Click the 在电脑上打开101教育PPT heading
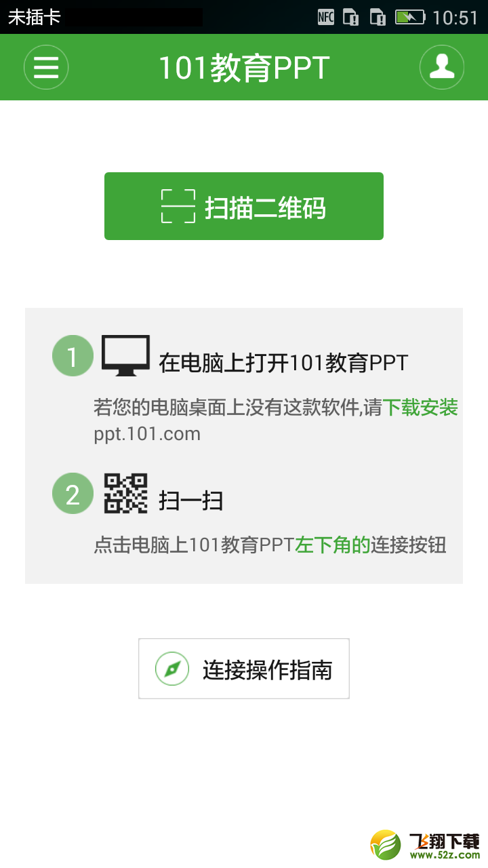 pyautogui.click(x=283, y=363)
